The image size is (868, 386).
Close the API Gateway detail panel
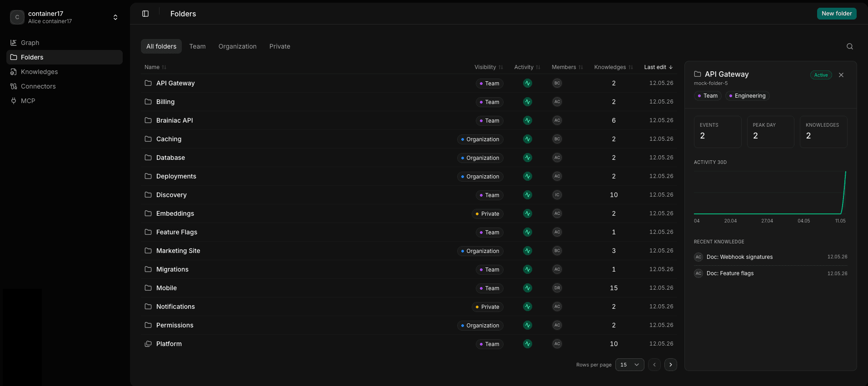(841, 75)
